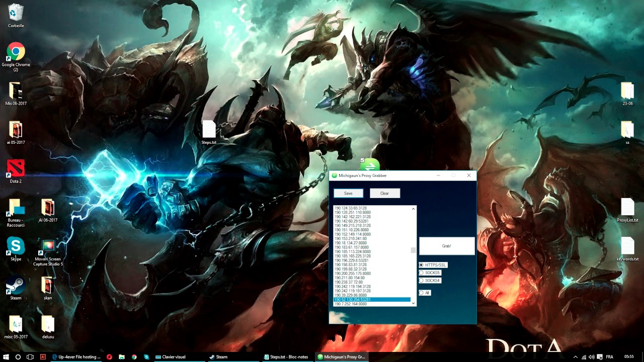Select the ss desktop folder

(627, 132)
